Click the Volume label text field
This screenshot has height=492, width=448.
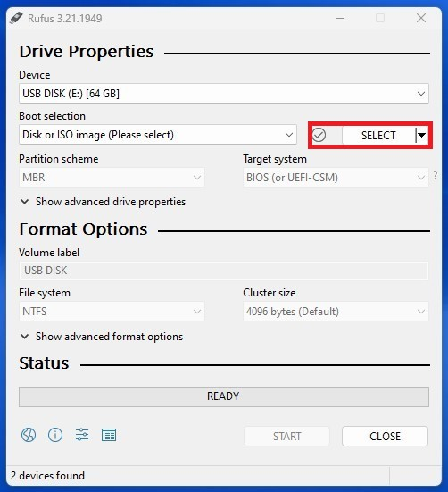[224, 271]
